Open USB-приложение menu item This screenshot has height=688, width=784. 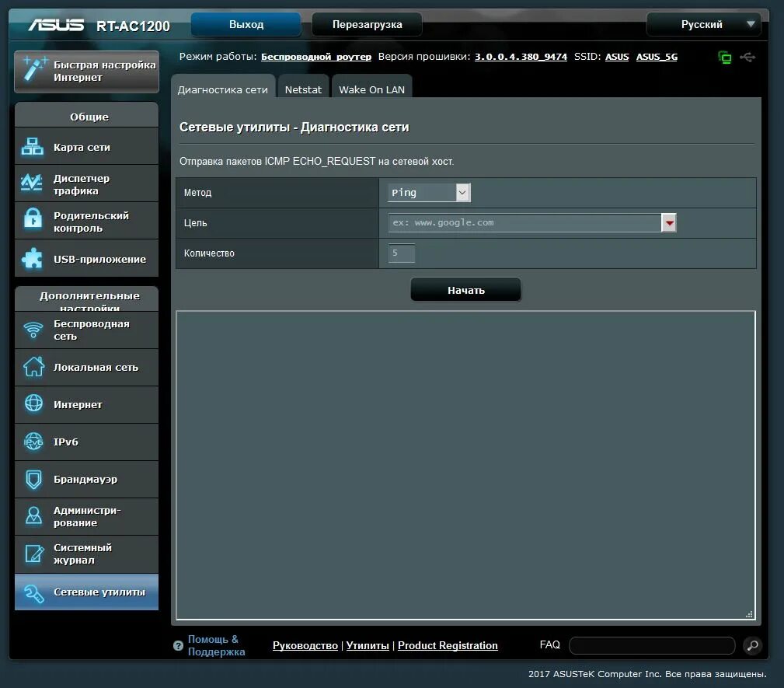[x=86, y=259]
